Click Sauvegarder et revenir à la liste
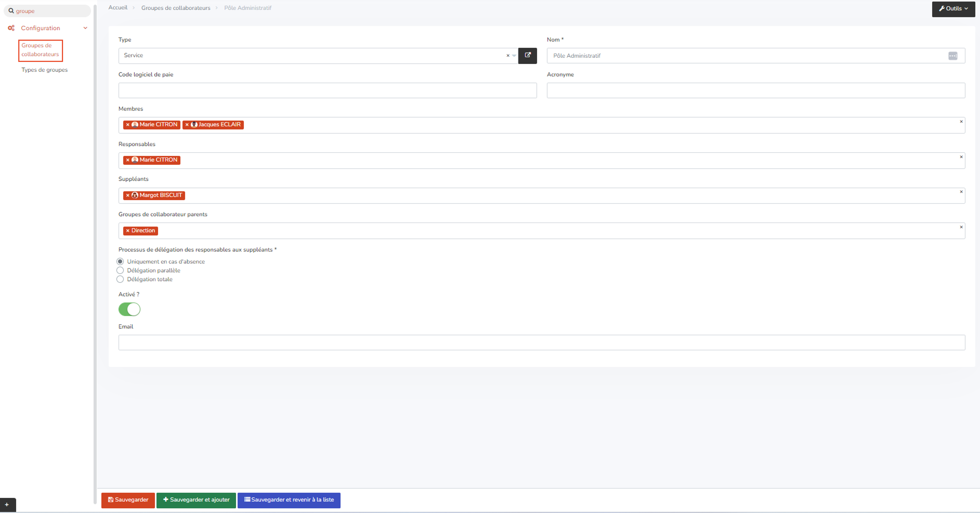Screen dimensions: 980x513 [289, 500]
